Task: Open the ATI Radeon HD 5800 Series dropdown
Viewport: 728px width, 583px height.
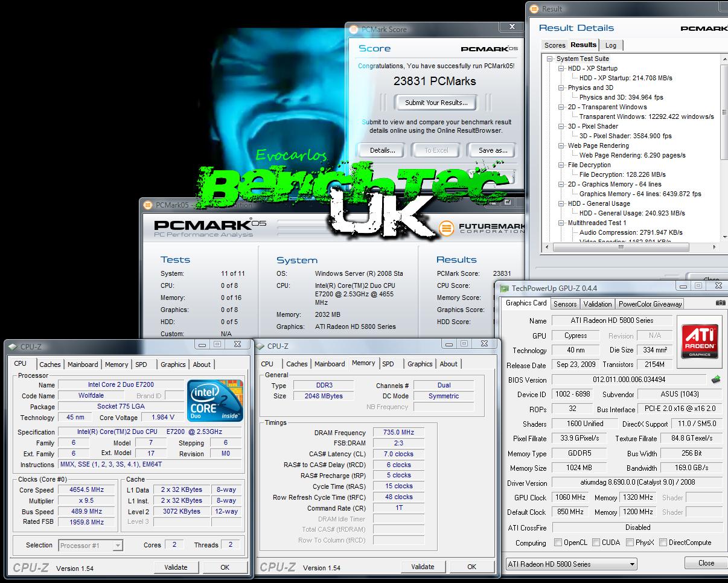Action: 571,564
